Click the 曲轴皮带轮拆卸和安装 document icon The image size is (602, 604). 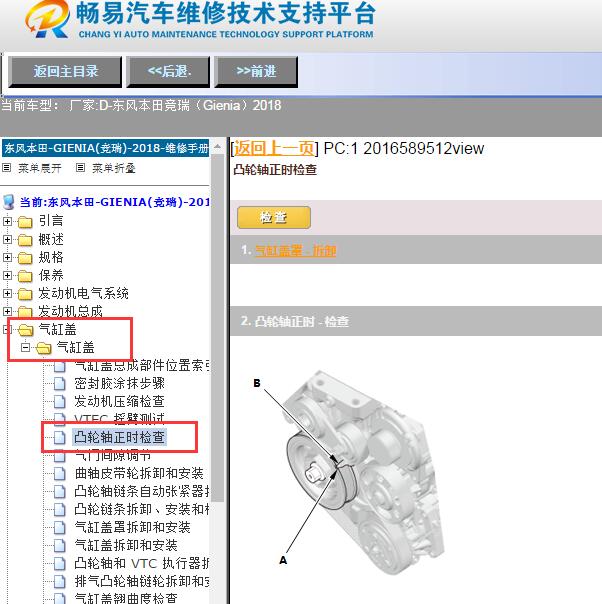point(60,473)
